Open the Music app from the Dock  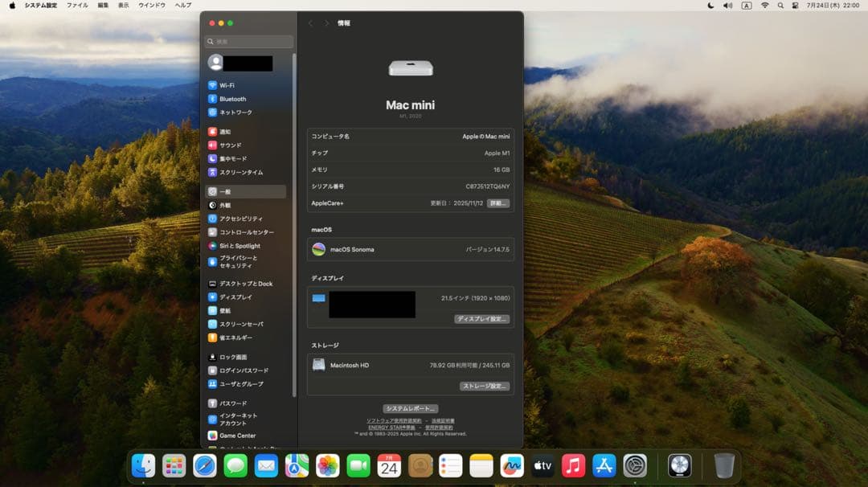(x=574, y=464)
